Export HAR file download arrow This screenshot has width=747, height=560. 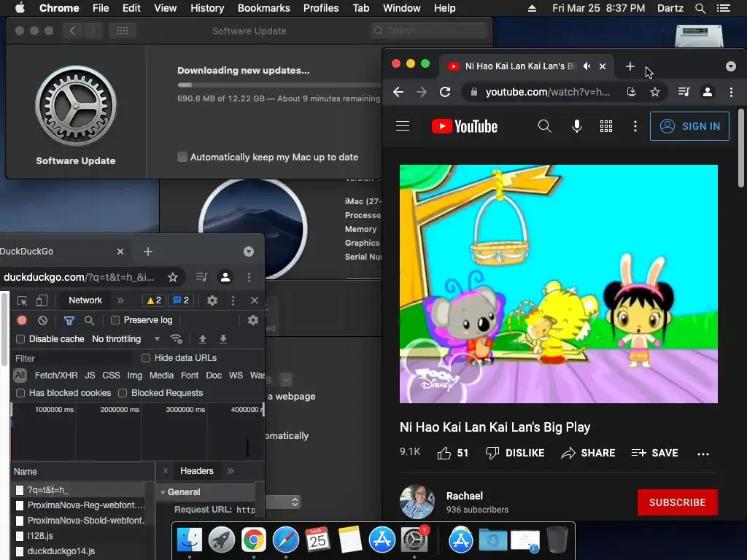[222, 339]
